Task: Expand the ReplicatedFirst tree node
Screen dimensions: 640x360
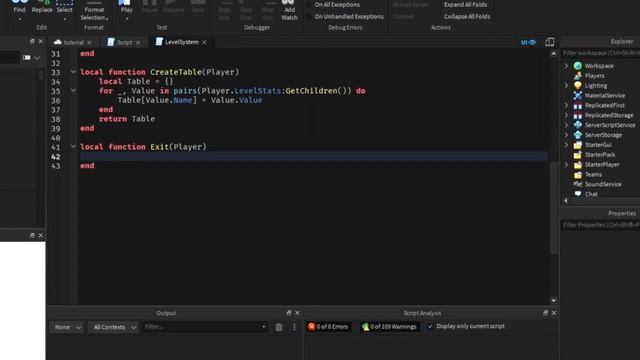Action: point(566,105)
